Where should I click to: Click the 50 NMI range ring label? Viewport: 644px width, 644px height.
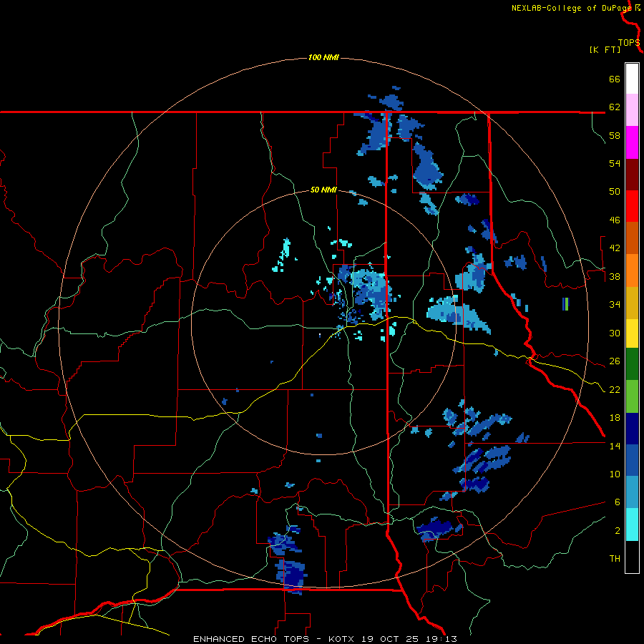coord(323,190)
